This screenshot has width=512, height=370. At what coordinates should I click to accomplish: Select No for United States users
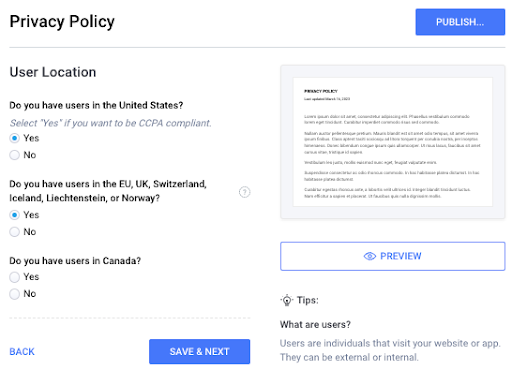pyautogui.click(x=14, y=155)
